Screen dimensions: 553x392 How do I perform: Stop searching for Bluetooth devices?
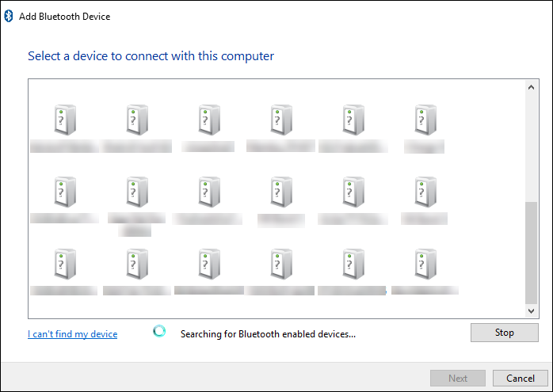coord(504,333)
